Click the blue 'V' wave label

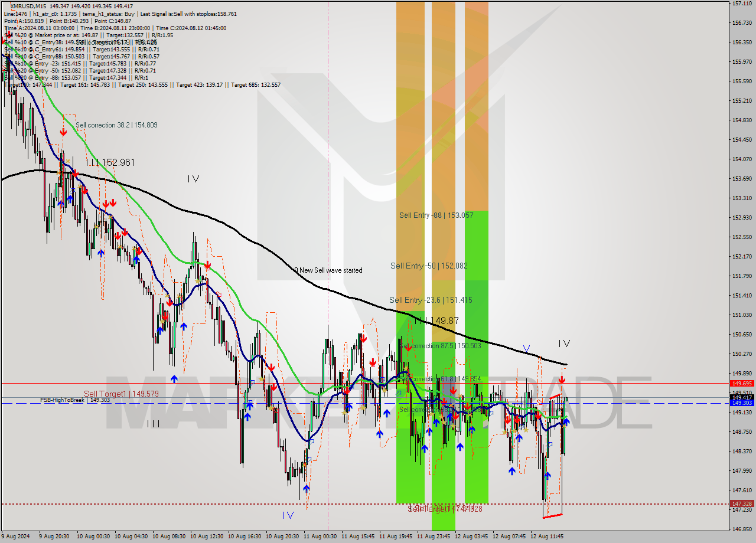pos(526,349)
